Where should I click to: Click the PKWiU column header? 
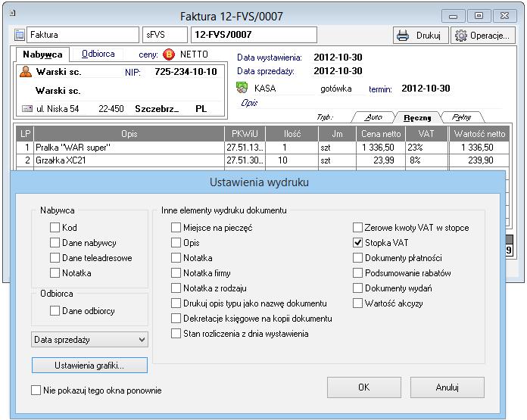point(245,134)
